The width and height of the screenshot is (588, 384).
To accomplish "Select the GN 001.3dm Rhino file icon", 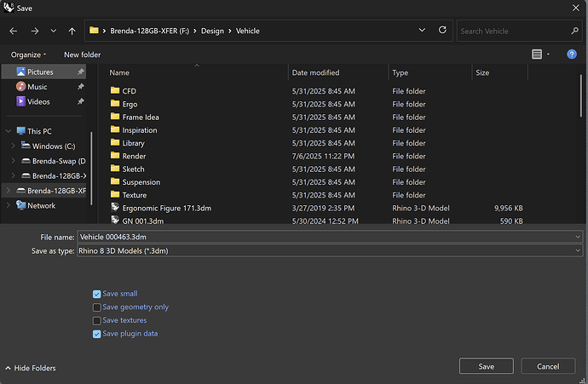I will click(x=115, y=221).
